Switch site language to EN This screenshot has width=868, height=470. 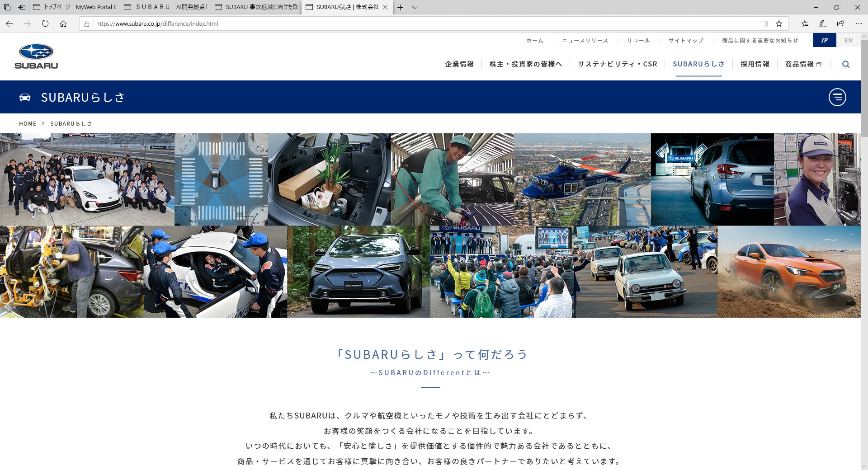[849, 40]
